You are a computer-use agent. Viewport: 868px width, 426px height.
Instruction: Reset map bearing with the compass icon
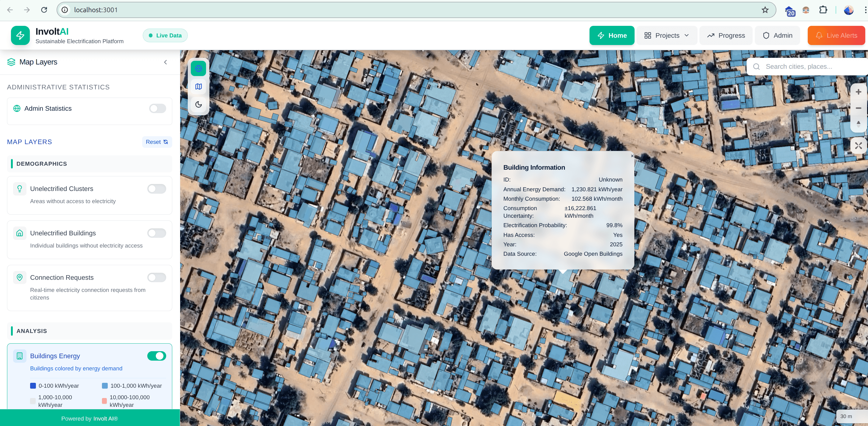[858, 123]
